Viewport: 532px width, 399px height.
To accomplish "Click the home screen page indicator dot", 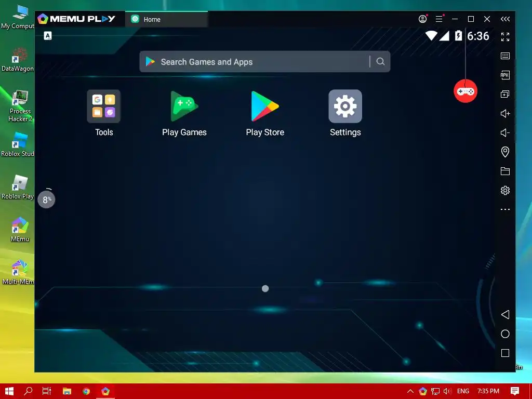I will tap(265, 288).
